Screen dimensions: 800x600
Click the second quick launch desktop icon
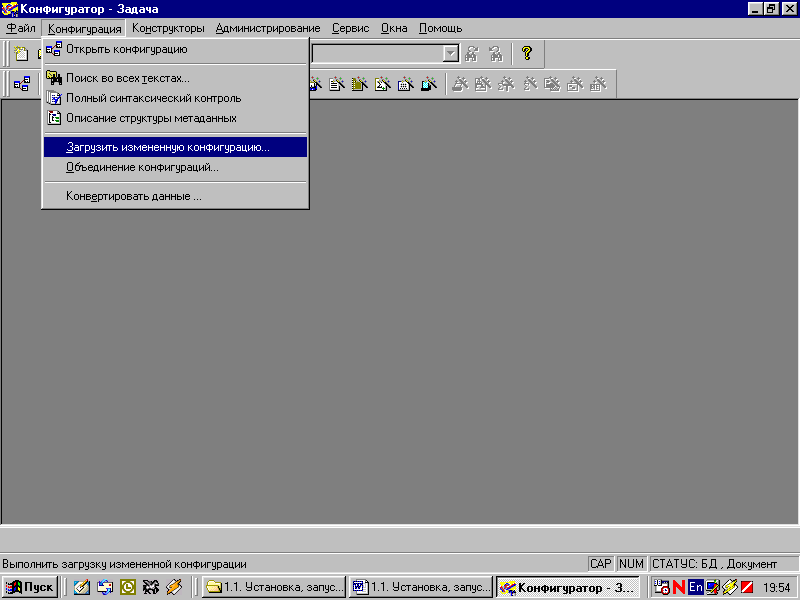(x=105, y=587)
